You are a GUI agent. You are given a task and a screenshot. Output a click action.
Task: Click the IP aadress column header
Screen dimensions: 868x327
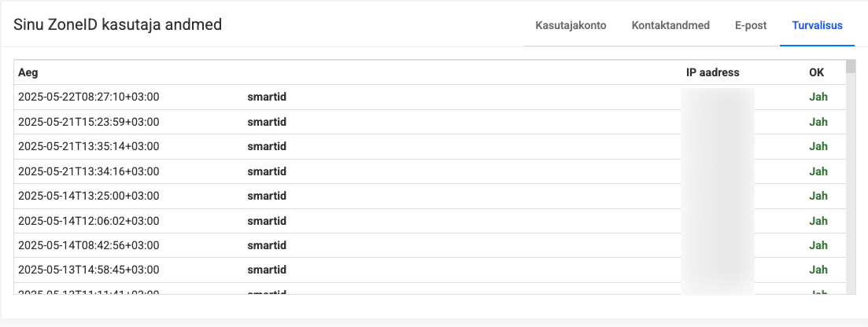coord(712,73)
